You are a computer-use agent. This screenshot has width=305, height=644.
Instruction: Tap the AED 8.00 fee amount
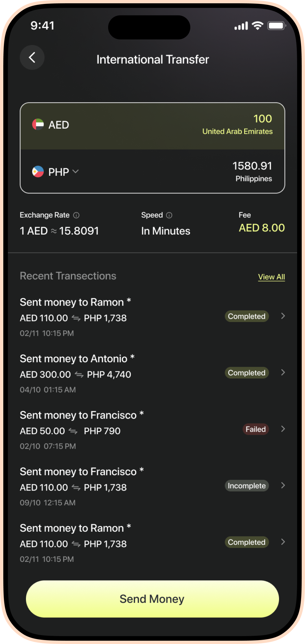pyautogui.click(x=262, y=228)
